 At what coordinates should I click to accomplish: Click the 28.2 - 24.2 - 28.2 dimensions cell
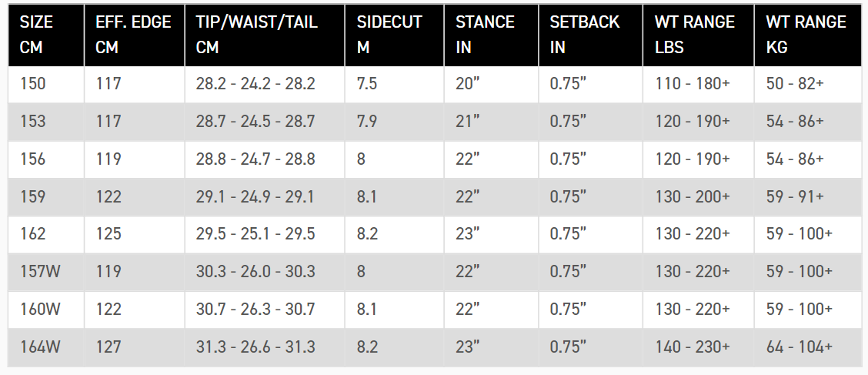pos(255,84)
